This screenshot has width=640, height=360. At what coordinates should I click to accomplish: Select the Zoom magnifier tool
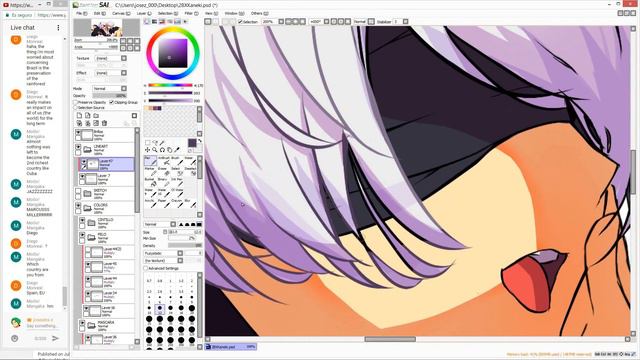(155, 150)
